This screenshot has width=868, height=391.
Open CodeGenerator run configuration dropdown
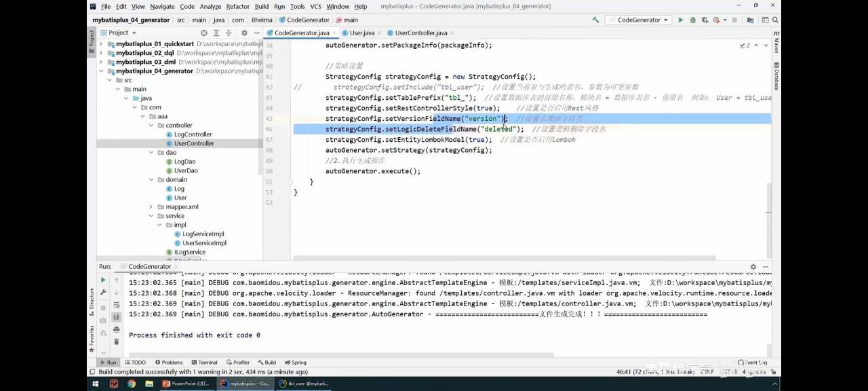(639, 20)
